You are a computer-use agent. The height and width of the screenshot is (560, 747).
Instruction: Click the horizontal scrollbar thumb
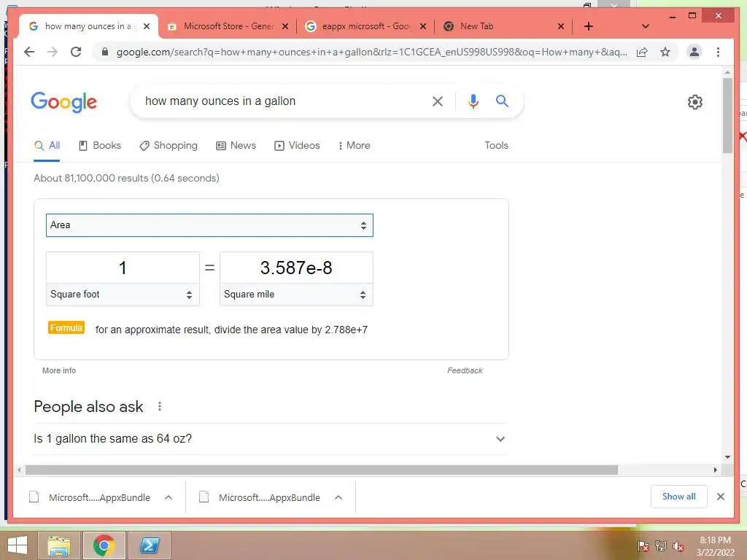click(x=322, y=470)
